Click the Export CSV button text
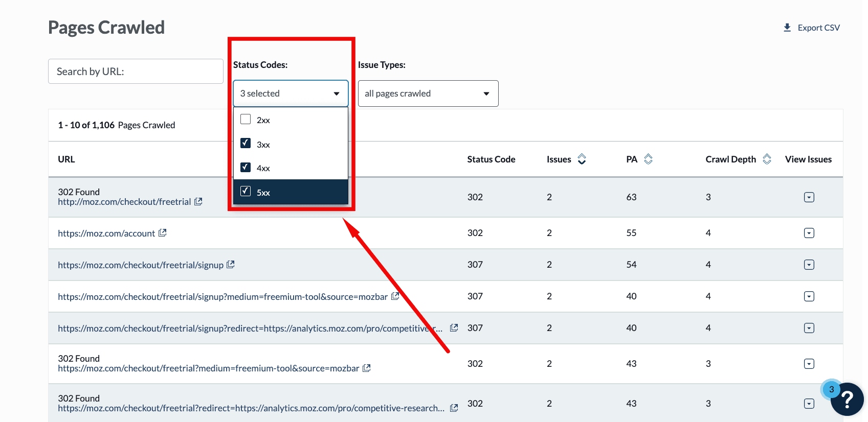 (818, 28)
